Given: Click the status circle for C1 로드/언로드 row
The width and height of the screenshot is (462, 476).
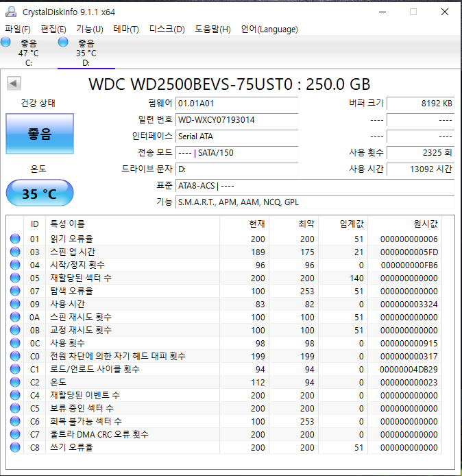Looking at the screenshot, I should [x=15, y=370].
